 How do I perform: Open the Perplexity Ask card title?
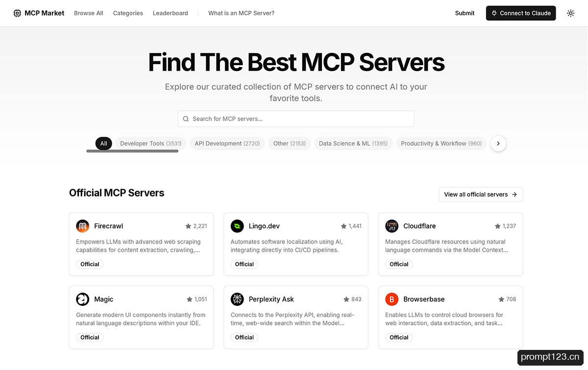[271, 299]
